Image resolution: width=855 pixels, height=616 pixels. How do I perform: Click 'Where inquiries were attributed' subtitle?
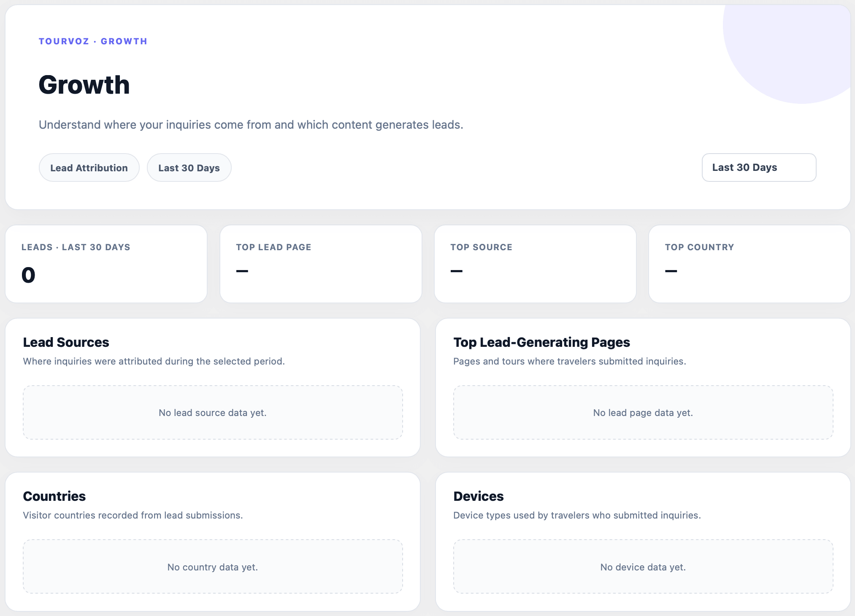click(x=154, y=361)
